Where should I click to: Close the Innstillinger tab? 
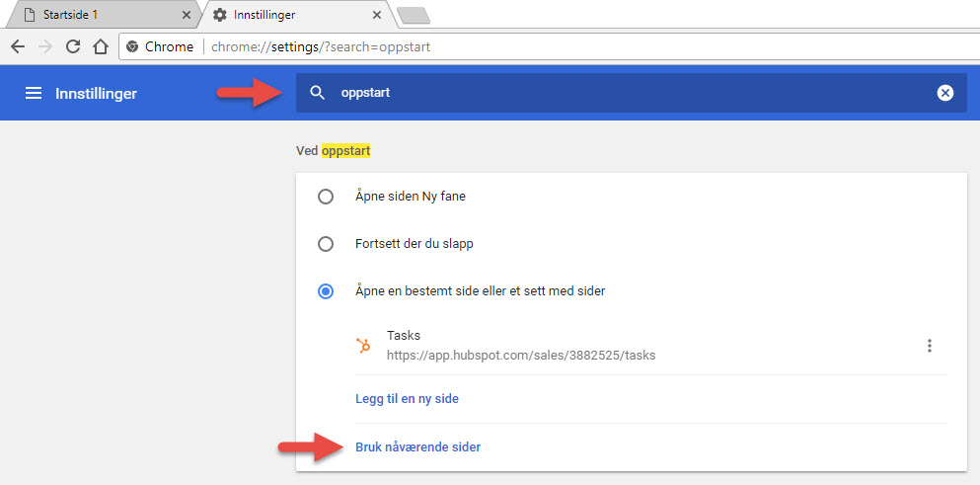tap(374, 15)
